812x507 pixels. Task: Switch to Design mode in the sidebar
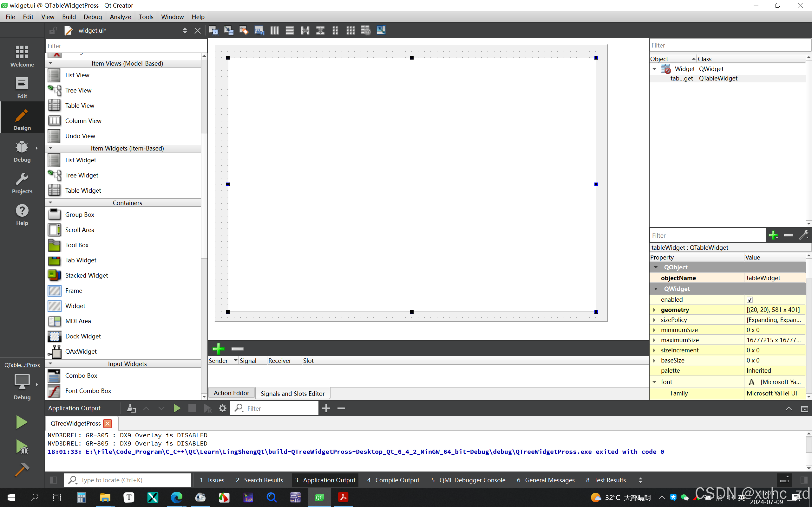tap(22, 119)
